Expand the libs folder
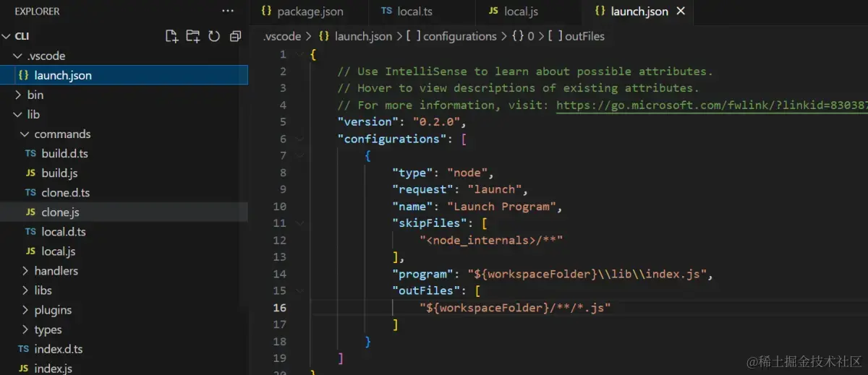 click(25, 290)
